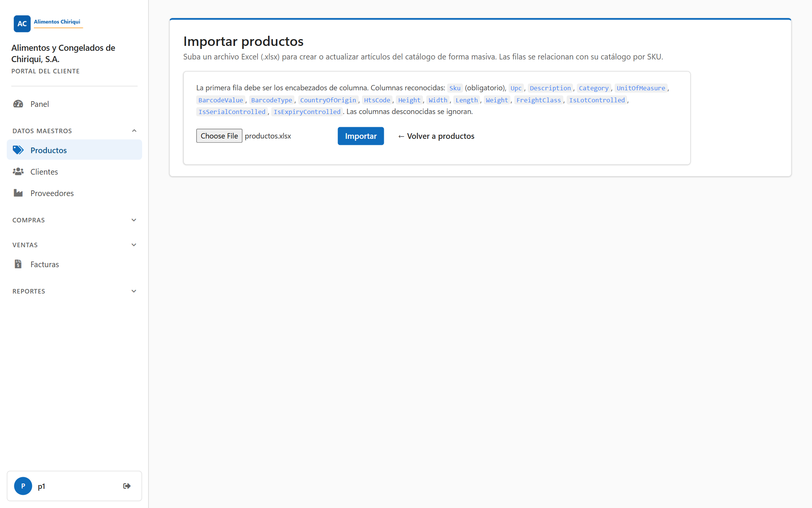
Task: Click the Height column code tag
Action: pyautogui.click(x=409, y=100)
